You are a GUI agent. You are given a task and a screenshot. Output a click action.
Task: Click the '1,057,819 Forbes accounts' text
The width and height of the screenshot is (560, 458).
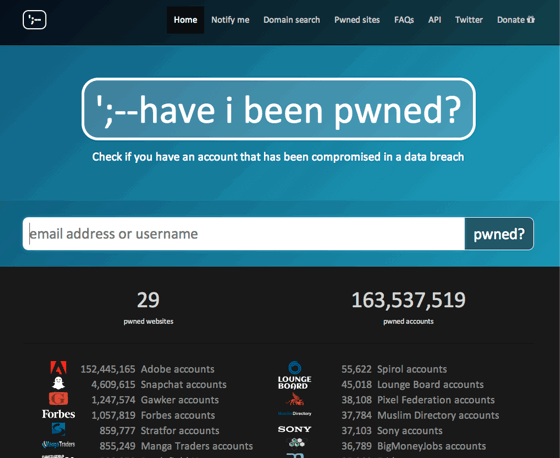(153, 415)
